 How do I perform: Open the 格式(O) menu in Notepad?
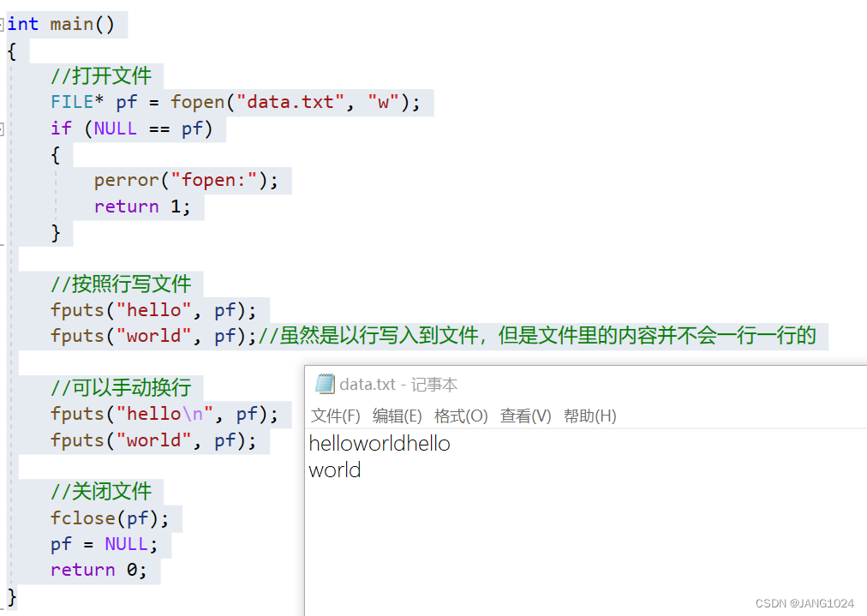(x=461, y=416)
